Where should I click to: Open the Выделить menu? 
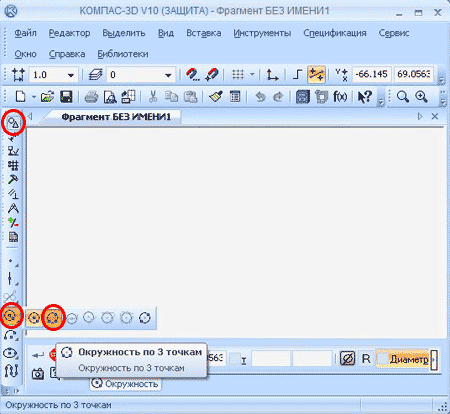pos(123,33)
